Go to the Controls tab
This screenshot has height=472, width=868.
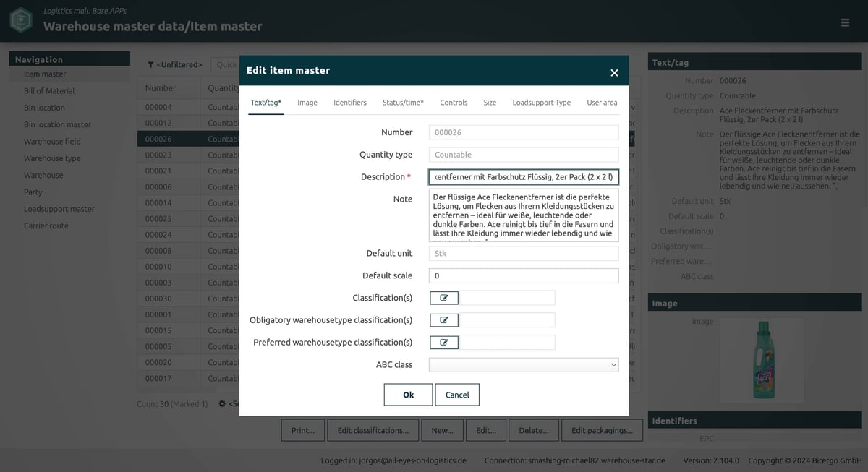tap(454, 103)
